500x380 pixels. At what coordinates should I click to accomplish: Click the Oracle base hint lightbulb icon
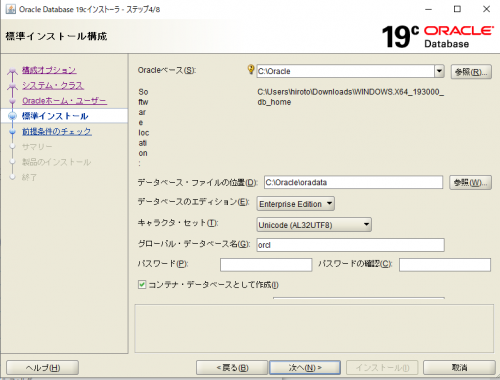tap(251, 69)
